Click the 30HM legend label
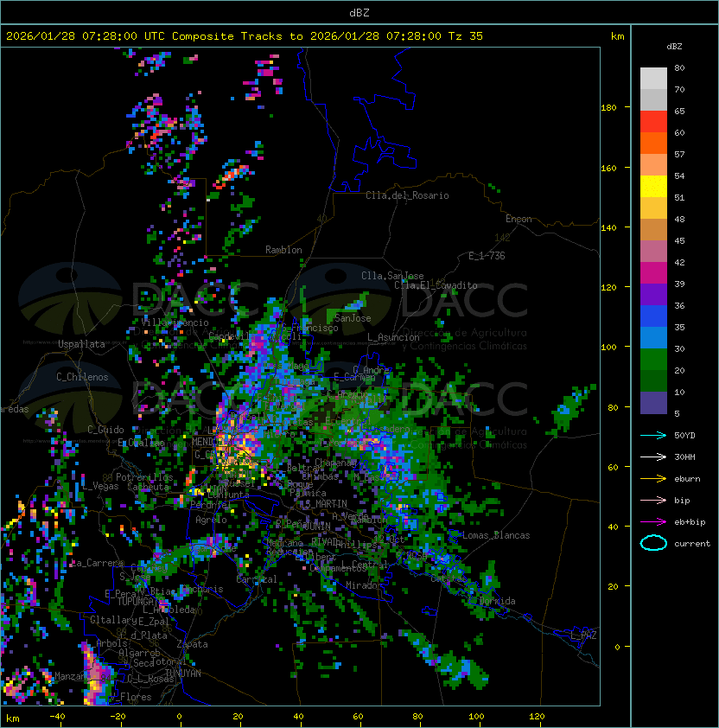Screen dimensions: 719x728 684,457
